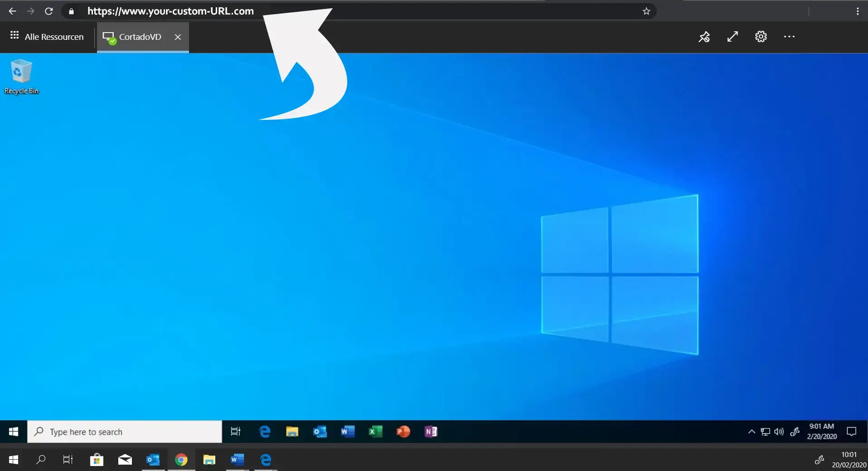Toggle the pin for the session toolbar
Image resolution: width=868 pixels, height=471 pixels.
coord(704,37)
